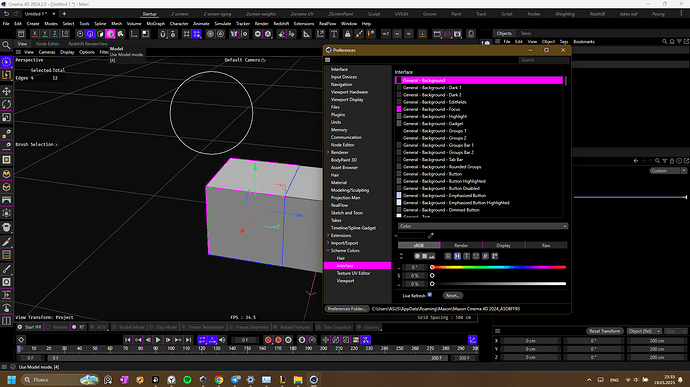
Task: Switch to Edges mode icon in top toolbar
Action: coord(90,34)
